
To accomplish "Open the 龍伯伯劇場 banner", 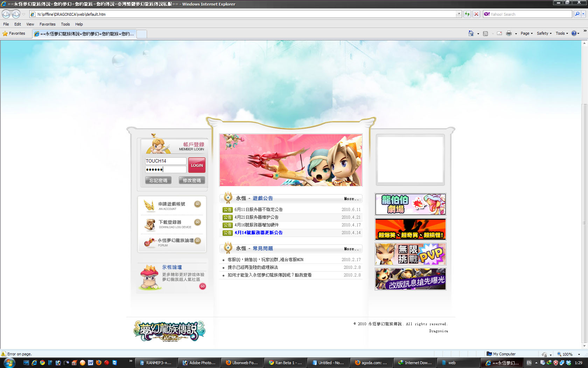I will (x=411, y=204).
